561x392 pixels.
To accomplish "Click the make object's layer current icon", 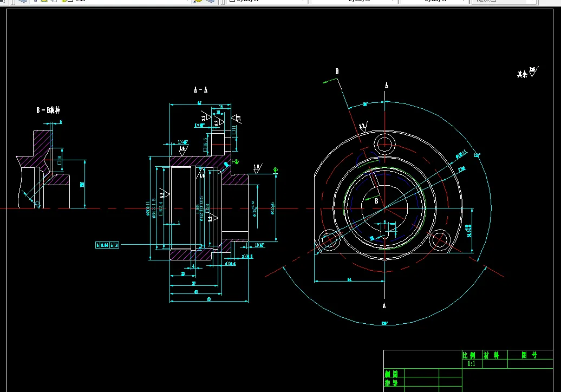I will click(x=198, y=1).
